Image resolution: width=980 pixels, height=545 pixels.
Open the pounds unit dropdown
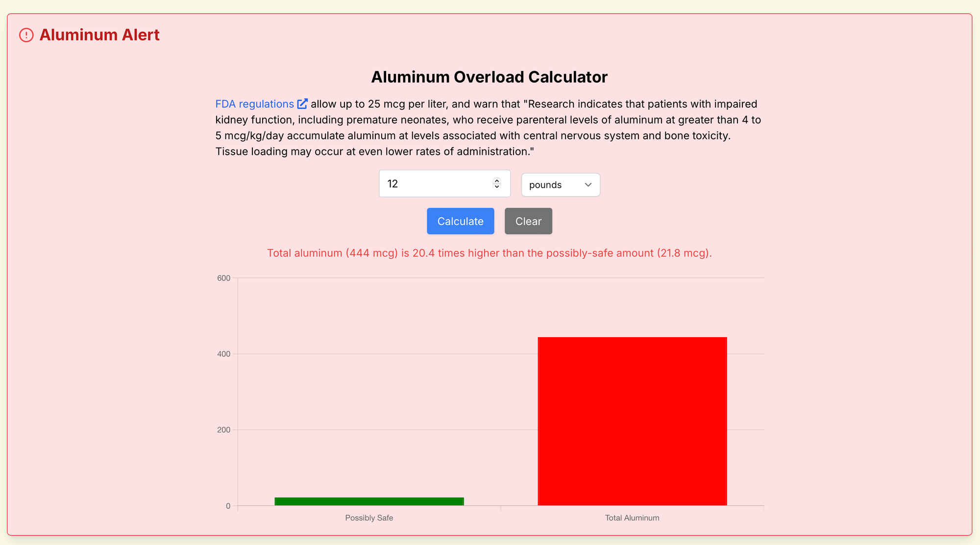561,185
